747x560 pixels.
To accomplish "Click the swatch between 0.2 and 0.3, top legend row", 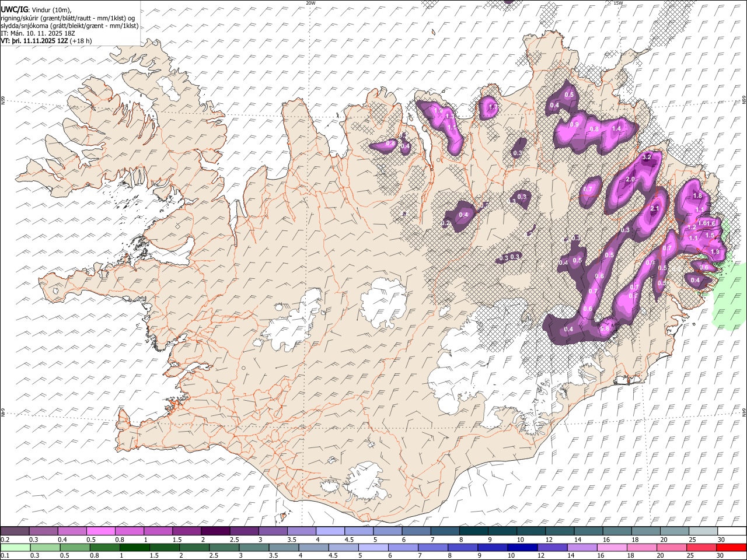I will click(15, 531).
